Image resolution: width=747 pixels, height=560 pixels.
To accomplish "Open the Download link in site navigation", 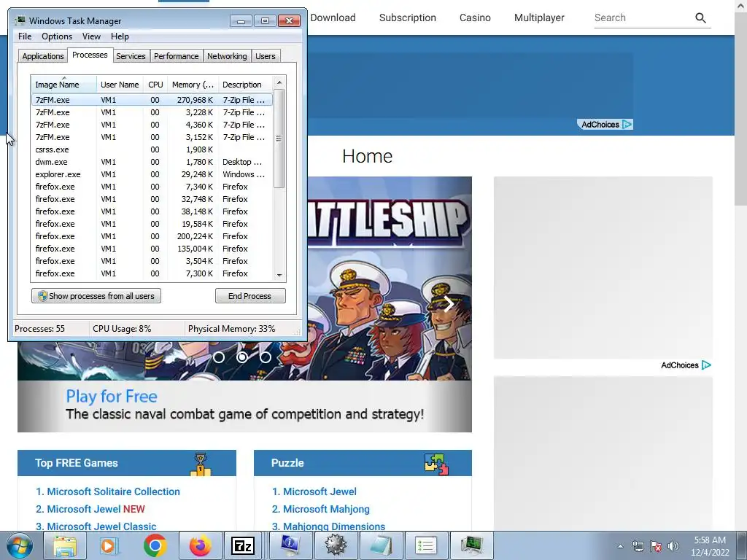I will [x=333, y=17].
